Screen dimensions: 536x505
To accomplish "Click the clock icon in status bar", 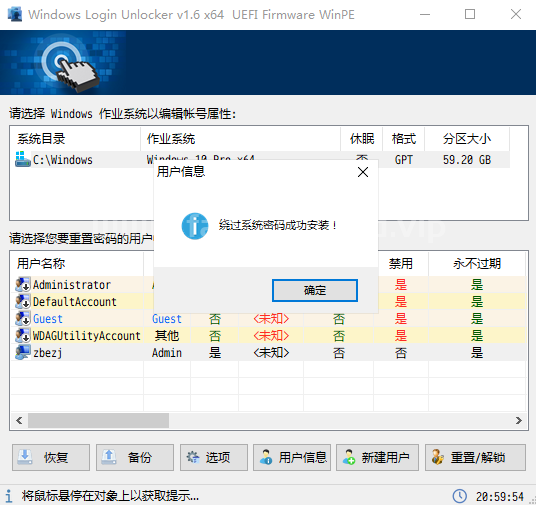I will (459, 496).
